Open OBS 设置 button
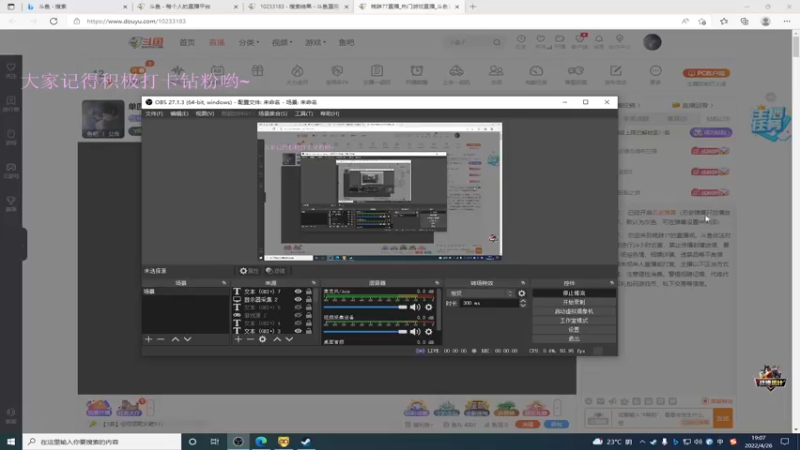800x450 pixels. [x=574, y=330]
